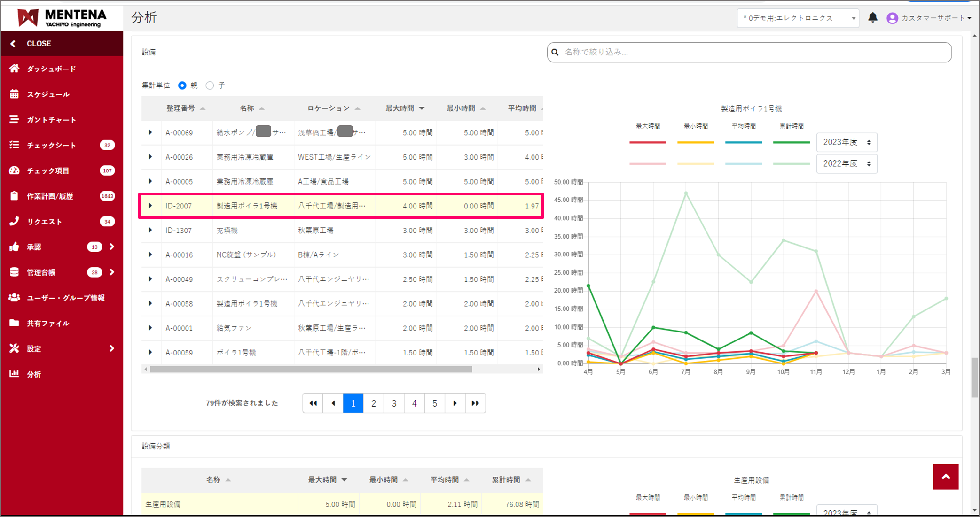The width and height of the screenshot is (980, 517).
Task: Expand row A-00069 disclosure triangle
Action: pyautogui.click(x=150, y=132)
